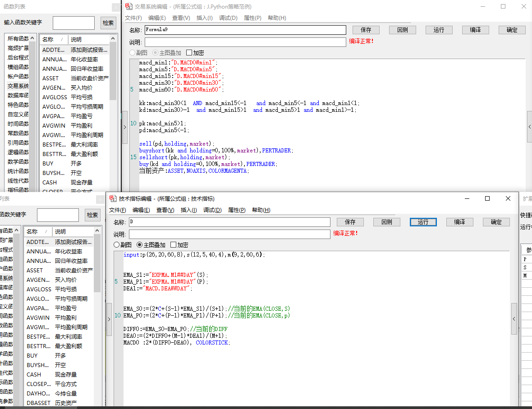Open 查看(V) menu in 技术指标编辑 window
Image resolution: width=532 pixels, height=409 pixels.
pyautogui.click(x=165, y=210)
